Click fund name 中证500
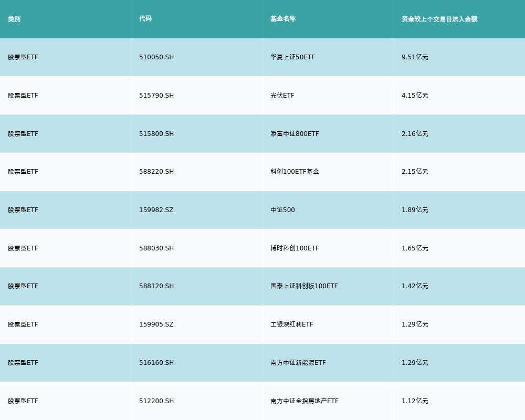Screen dimensions: 525x420 point(282,210)
